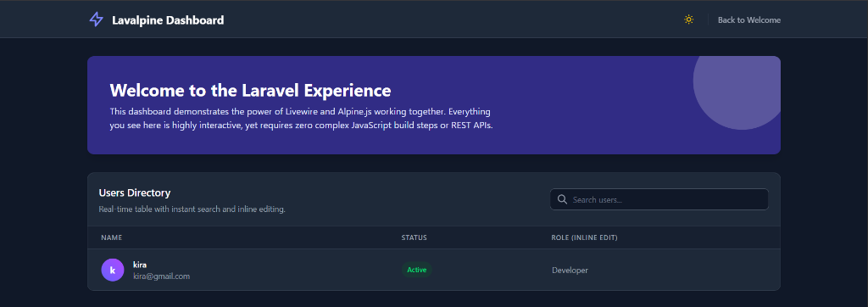Viewport: 868px width, 307px height.
Task: Click the user name kira
Action: pyautogui.click(x=140, y=265)
